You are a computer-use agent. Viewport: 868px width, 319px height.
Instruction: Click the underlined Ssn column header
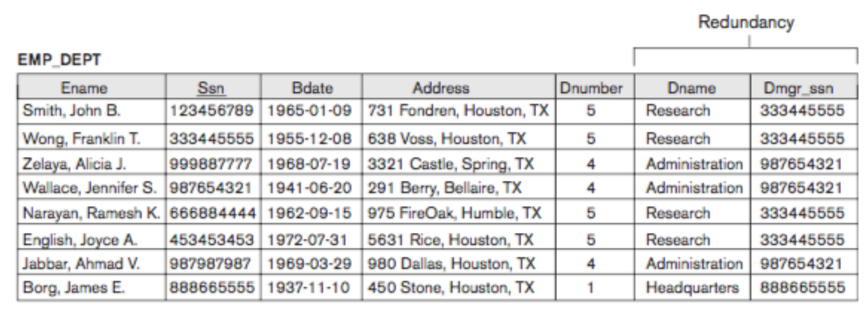211,88
